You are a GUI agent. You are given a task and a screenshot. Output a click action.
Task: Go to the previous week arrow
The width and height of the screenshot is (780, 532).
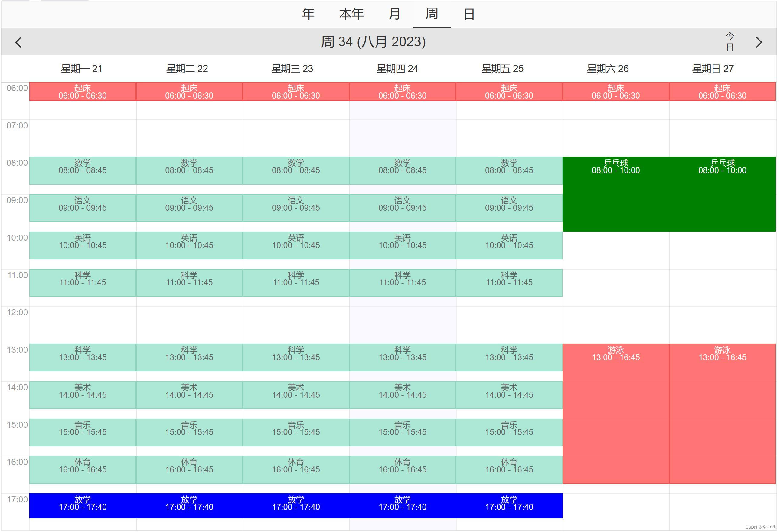[18, 42]
